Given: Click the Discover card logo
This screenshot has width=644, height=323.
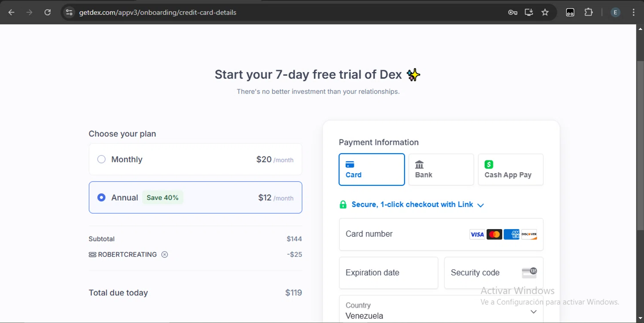Looking at the screenshot, I should click(529, 234).
